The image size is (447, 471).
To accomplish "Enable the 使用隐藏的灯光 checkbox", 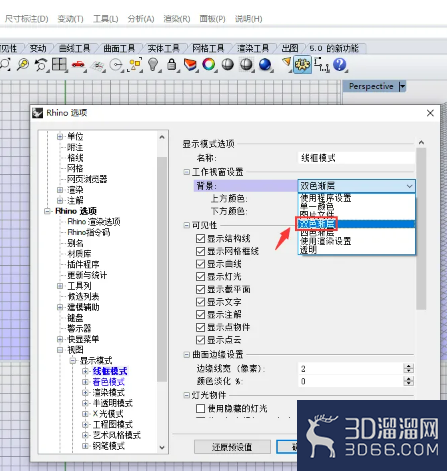I will 200,408.
